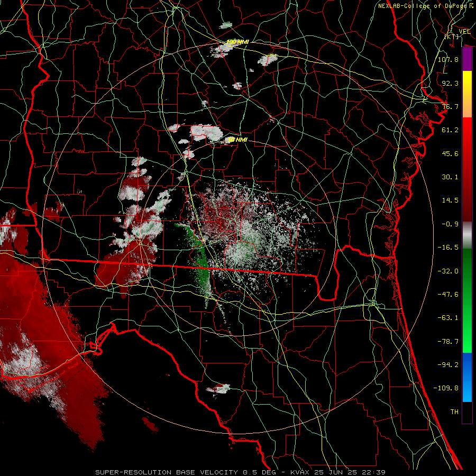
Task: Click the 107.8 value on velocity scale
Action: click(448, 59)
